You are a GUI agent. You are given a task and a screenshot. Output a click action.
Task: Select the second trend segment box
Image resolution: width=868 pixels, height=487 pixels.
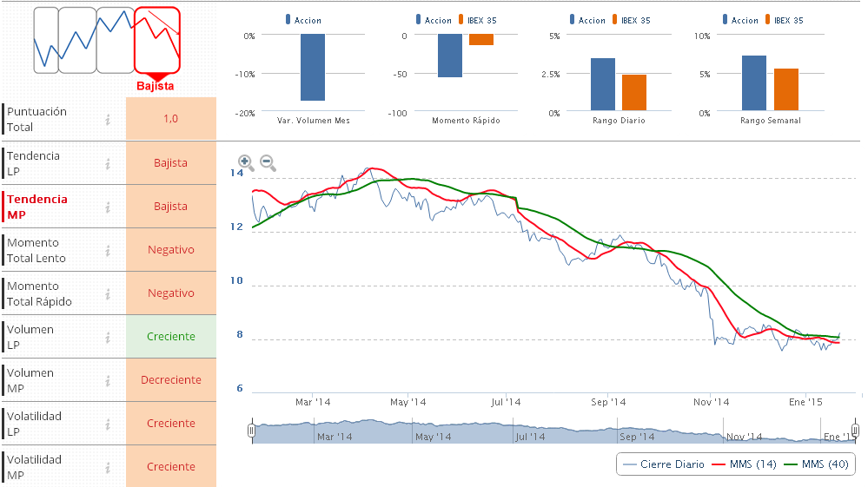(77, 40)
